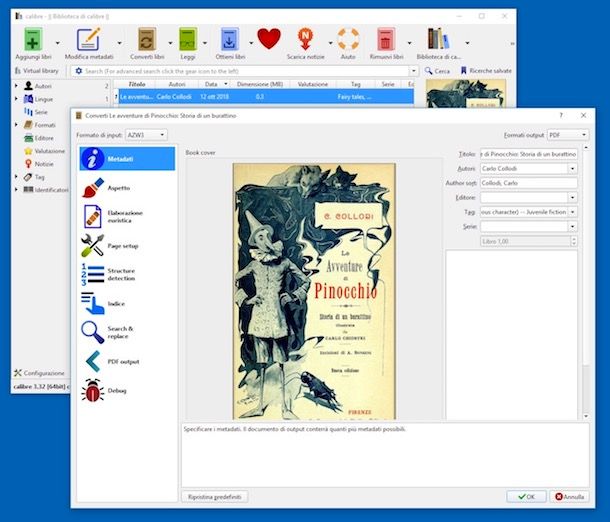The height and width of the screenshot is (522, 610).
Task: Open Elaborazione euristica section
Action: 127,217
